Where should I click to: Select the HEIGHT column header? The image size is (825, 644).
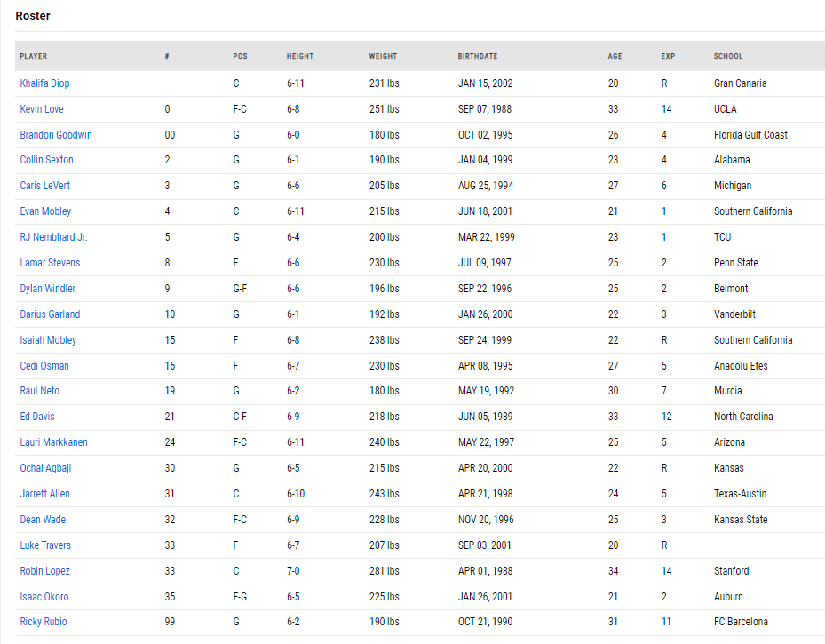(x=300, y=56)
